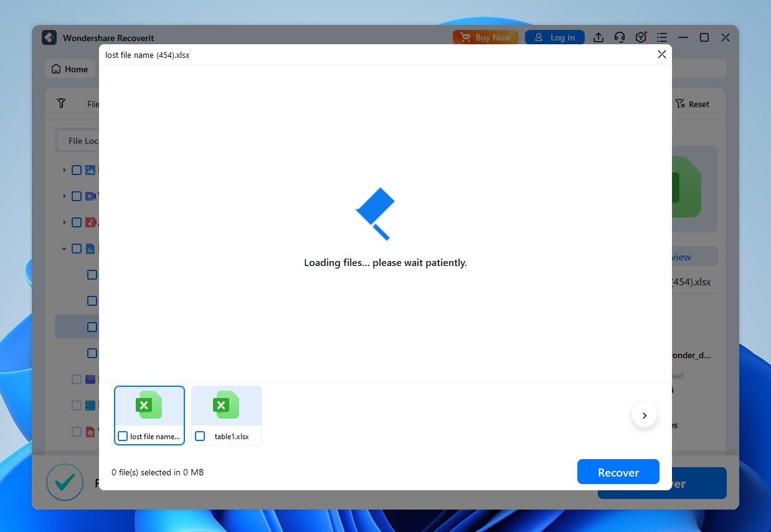
Task: Click the 'Loading files... please wait patiently.' message
Action: [385, 263]
